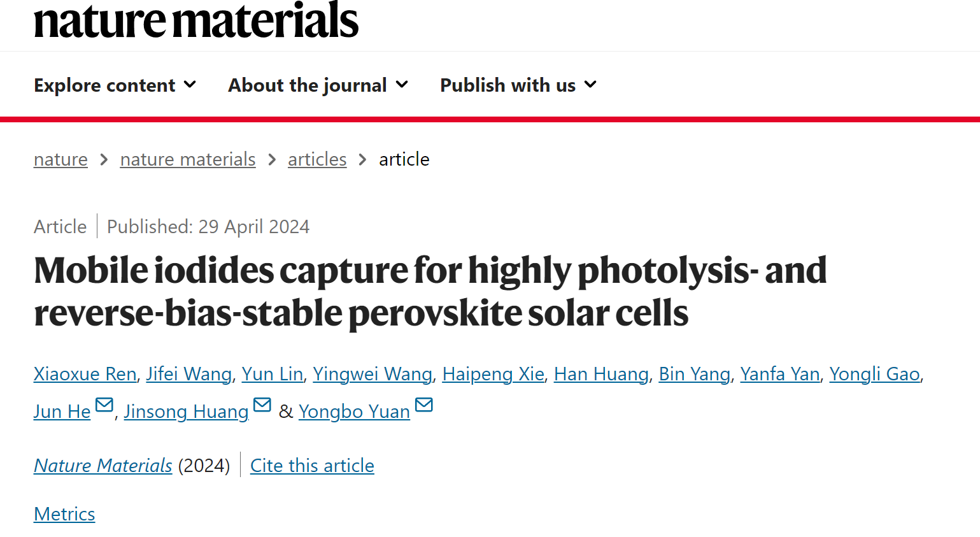This screenshot has width=980, height=537.
Task: Open the Nature Materials journal link
Action: pos(103,466)
